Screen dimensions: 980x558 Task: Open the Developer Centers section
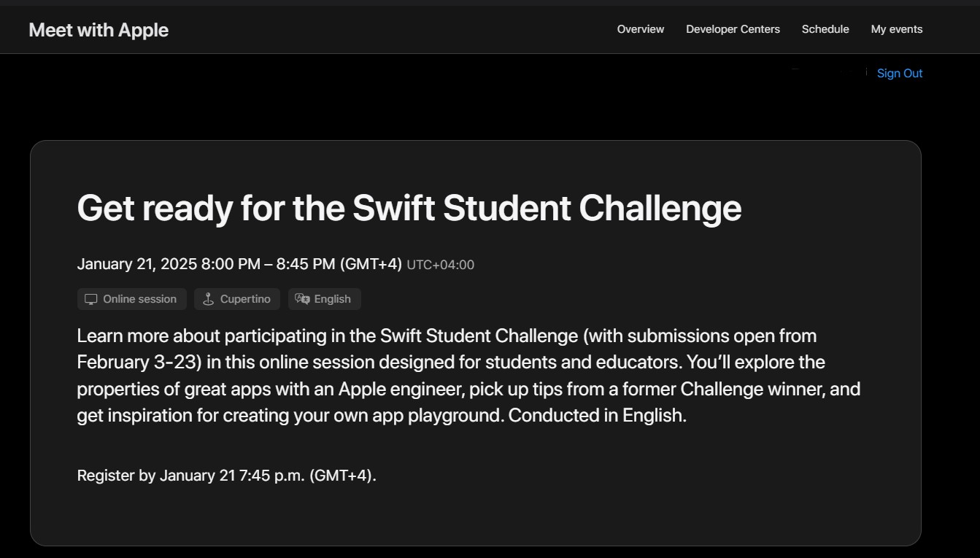(x=733, y=29)
